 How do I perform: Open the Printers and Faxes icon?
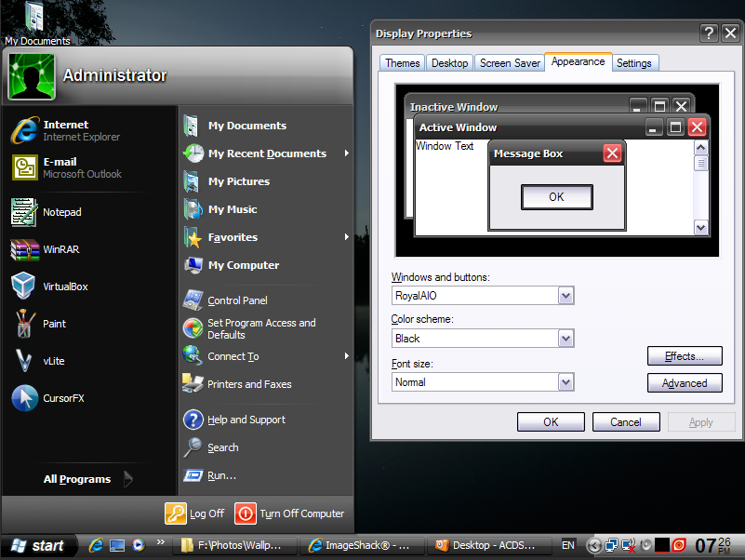(x=193, y=383)
